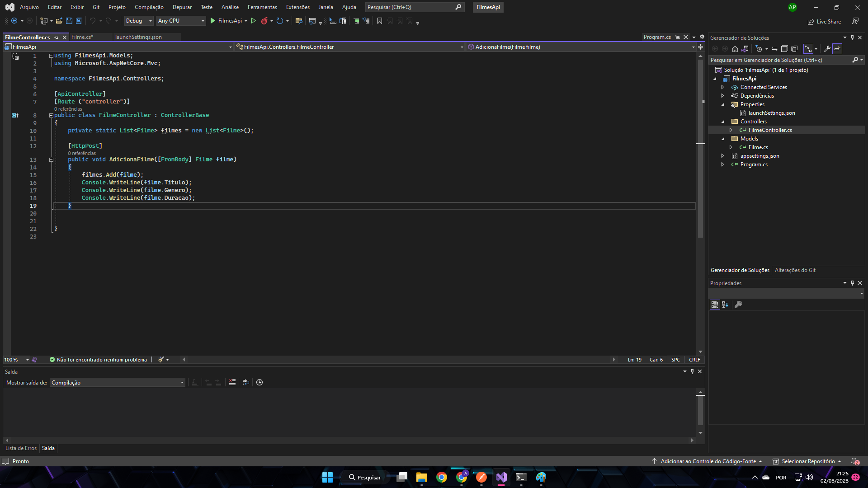Open the Compilação menu
The height and width of the screenshot is (488, 868).
coord(149,7)
